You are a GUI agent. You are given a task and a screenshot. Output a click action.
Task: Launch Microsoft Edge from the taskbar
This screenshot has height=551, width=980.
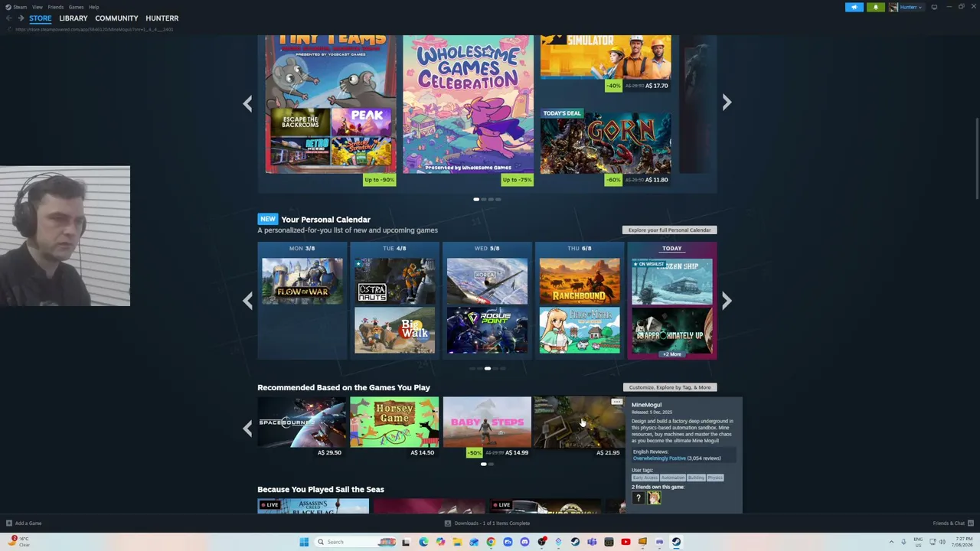[423, 542]
